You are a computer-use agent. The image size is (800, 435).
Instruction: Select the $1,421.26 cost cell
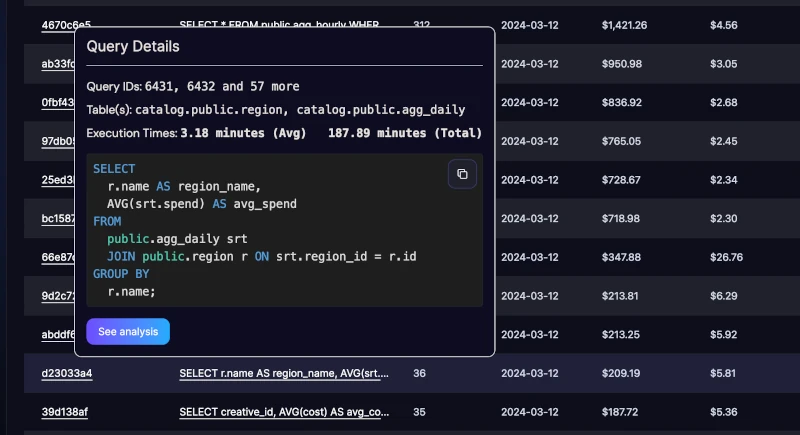pos(624,25)
